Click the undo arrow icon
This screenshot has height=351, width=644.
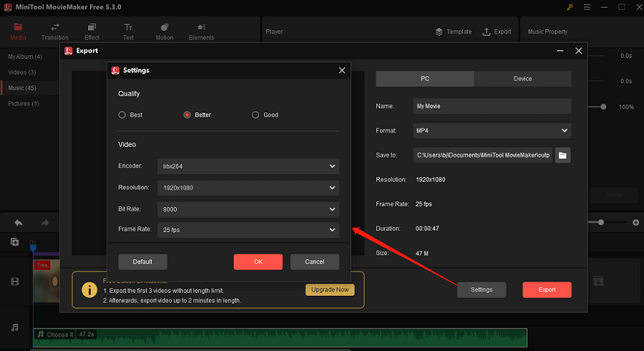(19, 223)
